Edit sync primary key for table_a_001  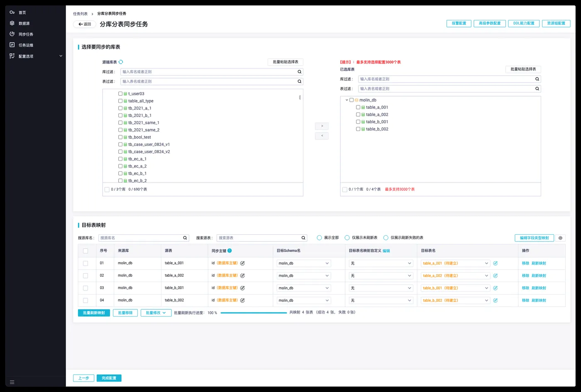[x=242, y=263]
